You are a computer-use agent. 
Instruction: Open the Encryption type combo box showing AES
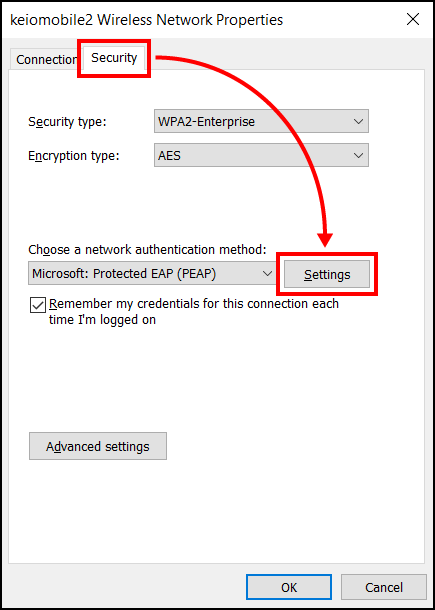(261, 156)
